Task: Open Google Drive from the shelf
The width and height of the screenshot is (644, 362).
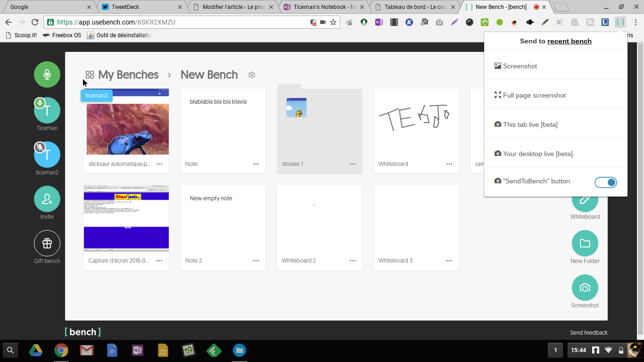Action: [36, 350]
